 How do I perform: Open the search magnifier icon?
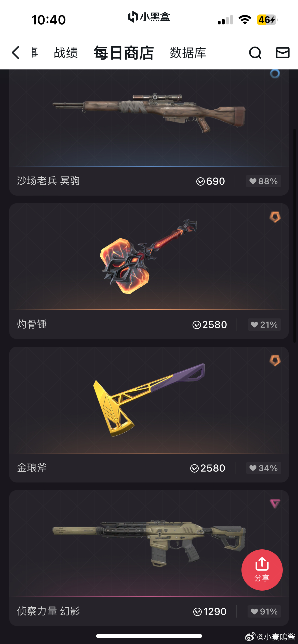(x=255, y=53)
